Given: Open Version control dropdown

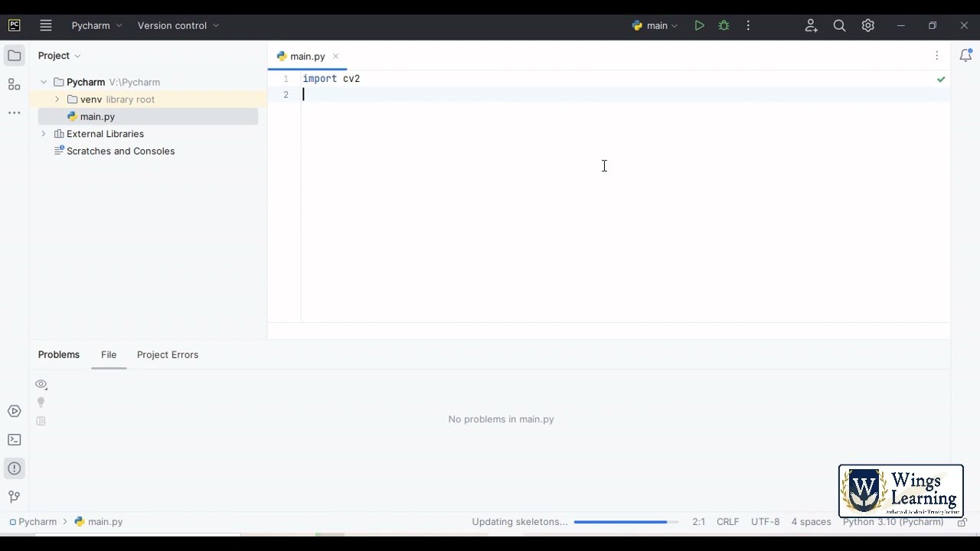Looking at the screenshot, I should 178,25.
